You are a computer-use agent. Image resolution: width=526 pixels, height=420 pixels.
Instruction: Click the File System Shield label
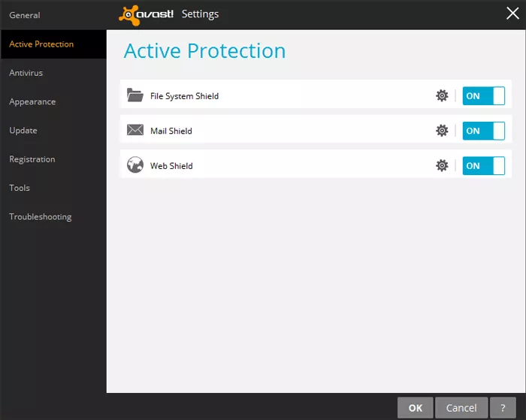click(184, 96)
